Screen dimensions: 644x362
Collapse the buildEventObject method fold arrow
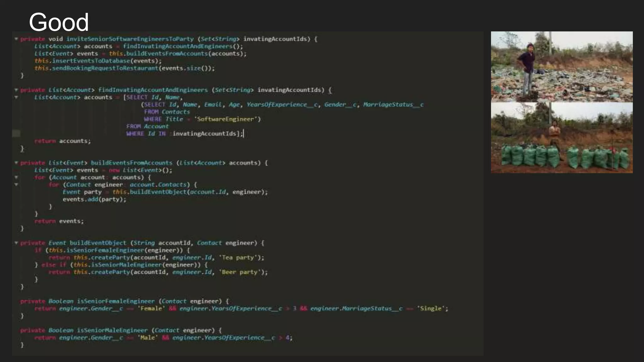click(16, 243)
